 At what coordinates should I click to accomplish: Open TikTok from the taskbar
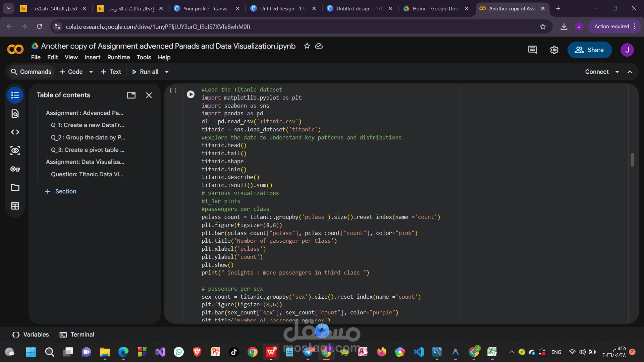click(234, 352)
